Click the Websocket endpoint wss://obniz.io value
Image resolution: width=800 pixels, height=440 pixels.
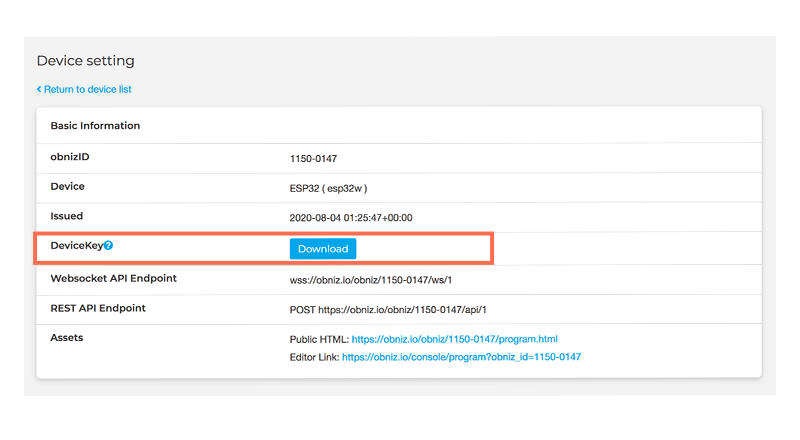(371, 280)
